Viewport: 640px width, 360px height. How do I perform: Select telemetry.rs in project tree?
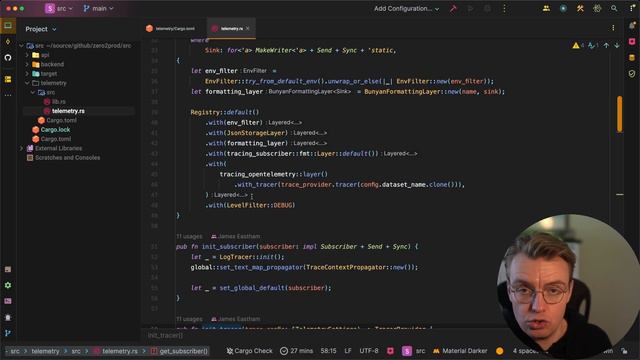[x=68, y=111]
